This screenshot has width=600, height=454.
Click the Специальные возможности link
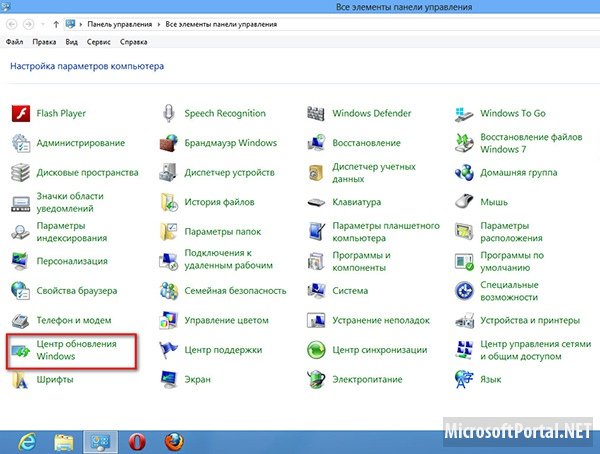point(509,291)
